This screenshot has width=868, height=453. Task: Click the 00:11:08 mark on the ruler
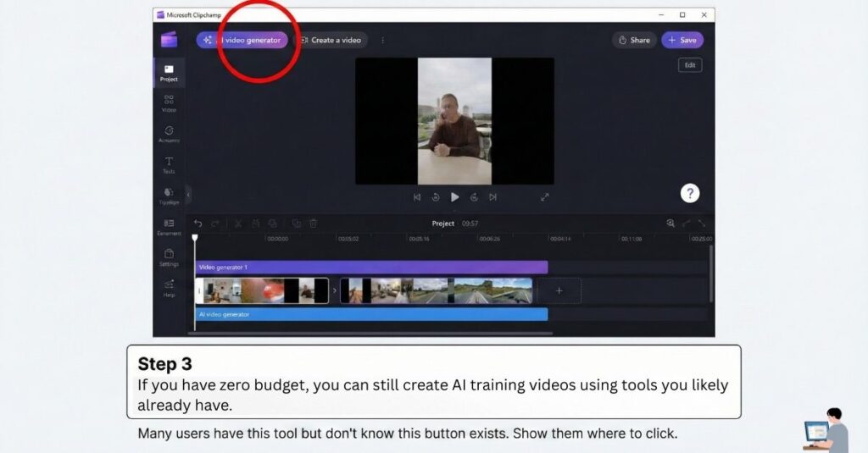631,239
